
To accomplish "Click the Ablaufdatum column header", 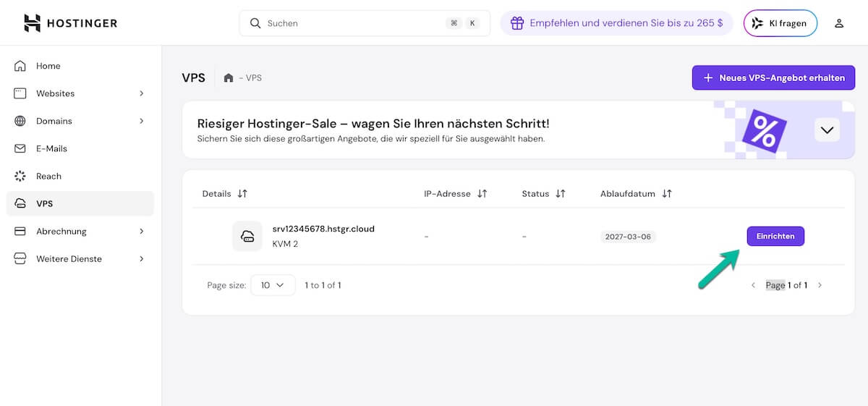I will pyautogui.click(x=628, y=194).
